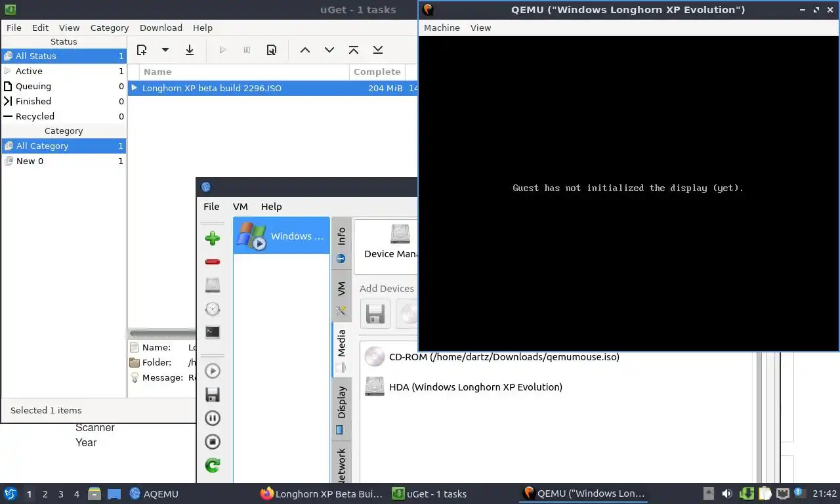
Task: Switch to workspace 3 on taskbar
Action: pyautogui.click(x=60, y=493)
